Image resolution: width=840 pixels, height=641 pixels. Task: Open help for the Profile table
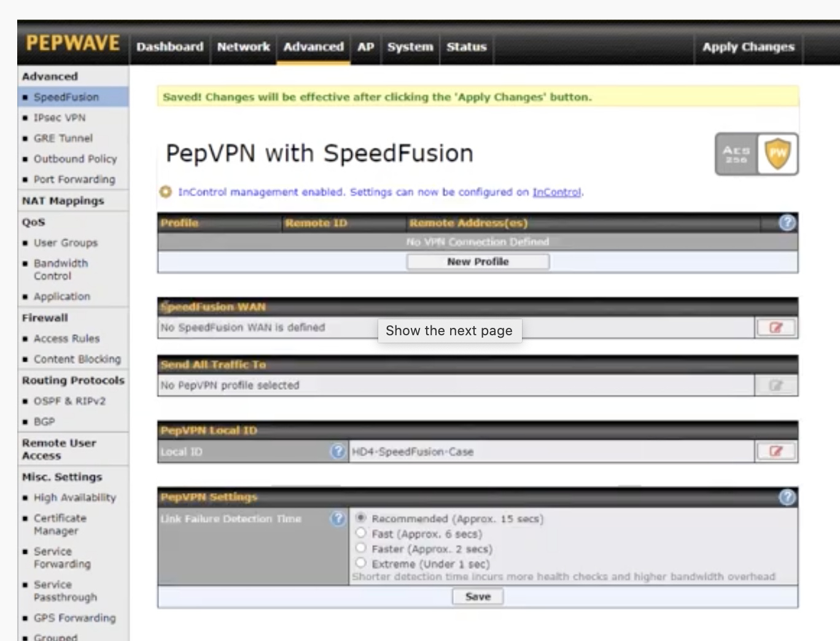coord(787,223)
